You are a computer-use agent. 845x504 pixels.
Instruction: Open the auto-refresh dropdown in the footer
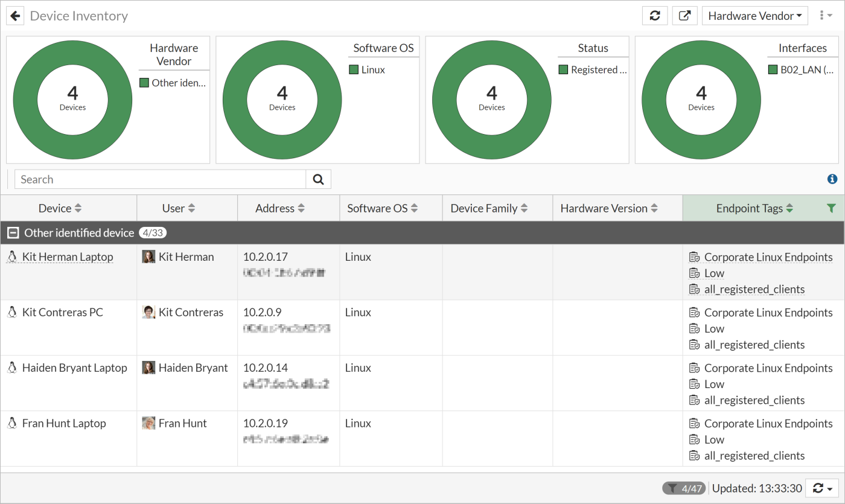822,488
